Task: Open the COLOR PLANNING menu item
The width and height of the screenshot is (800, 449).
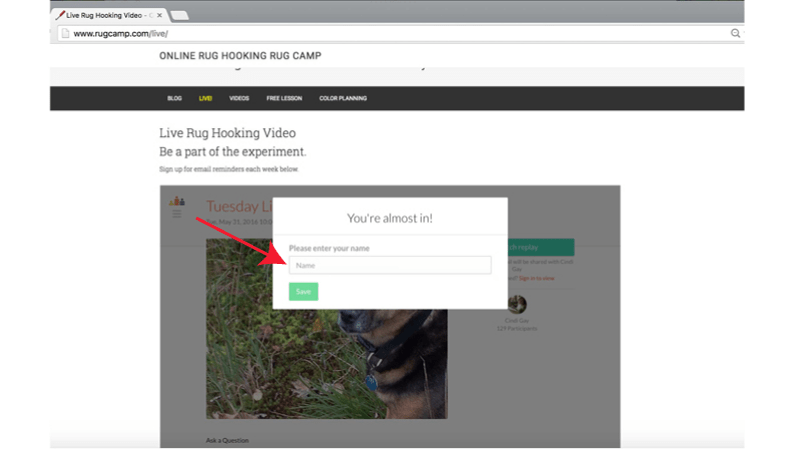Action: pyautogui.click(x=343, y=98)
